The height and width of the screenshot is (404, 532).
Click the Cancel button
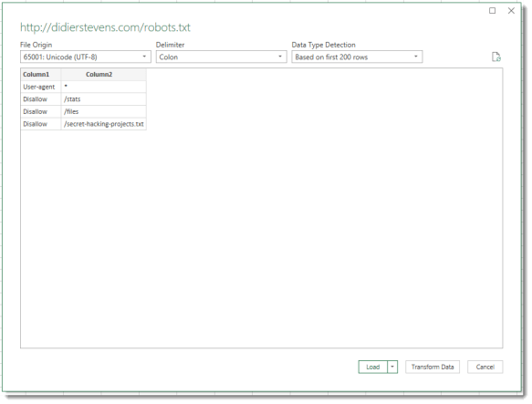point(485,367)
